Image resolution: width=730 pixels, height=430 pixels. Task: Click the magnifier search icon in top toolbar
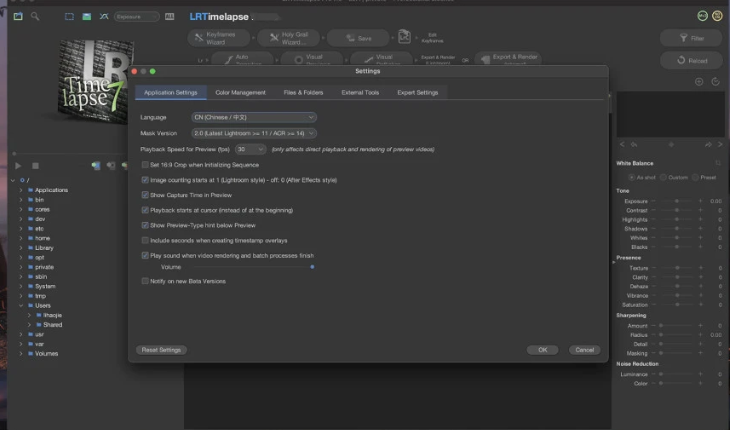click(x=35, y=16)
